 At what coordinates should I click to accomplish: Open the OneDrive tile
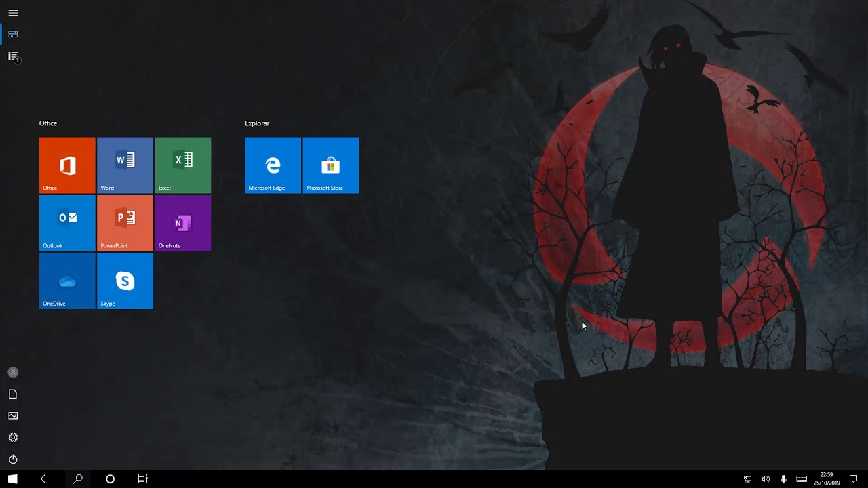coord(67,281)
